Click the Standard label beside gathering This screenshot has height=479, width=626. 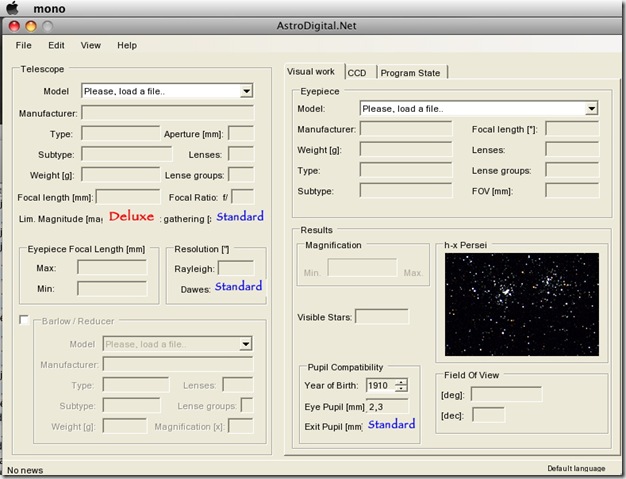pyautogui.click(x=240, y=216)
